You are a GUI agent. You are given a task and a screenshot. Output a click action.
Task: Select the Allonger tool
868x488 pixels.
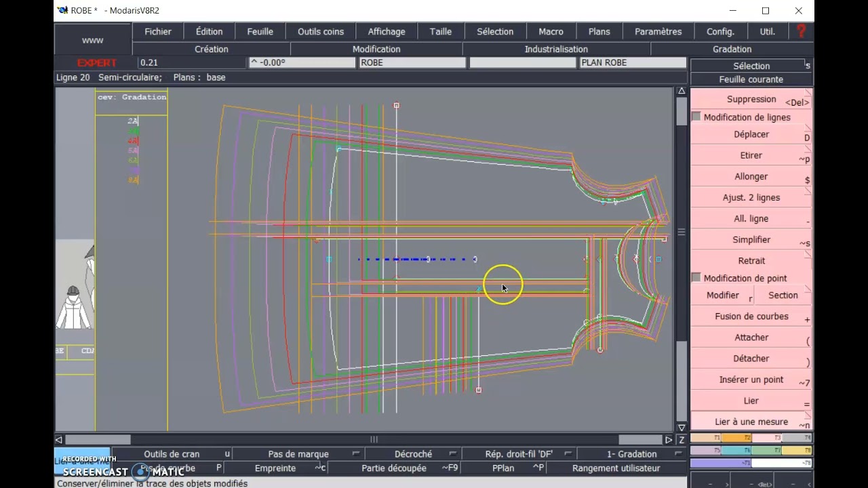click(751, 176)
